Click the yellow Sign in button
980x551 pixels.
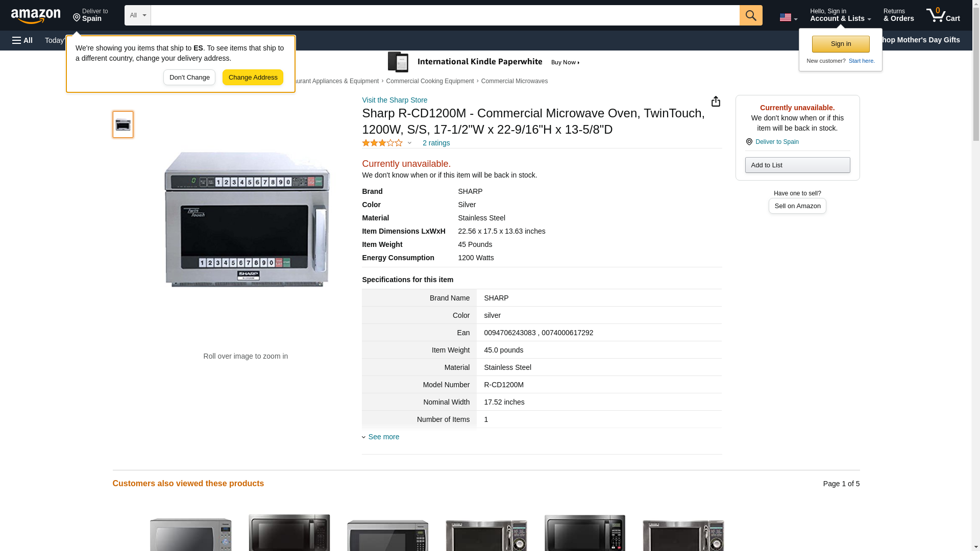coord(840,44)
